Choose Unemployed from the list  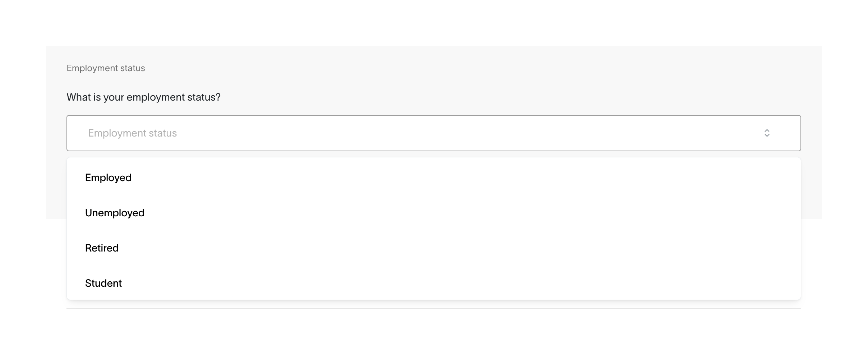click(115, 213)
